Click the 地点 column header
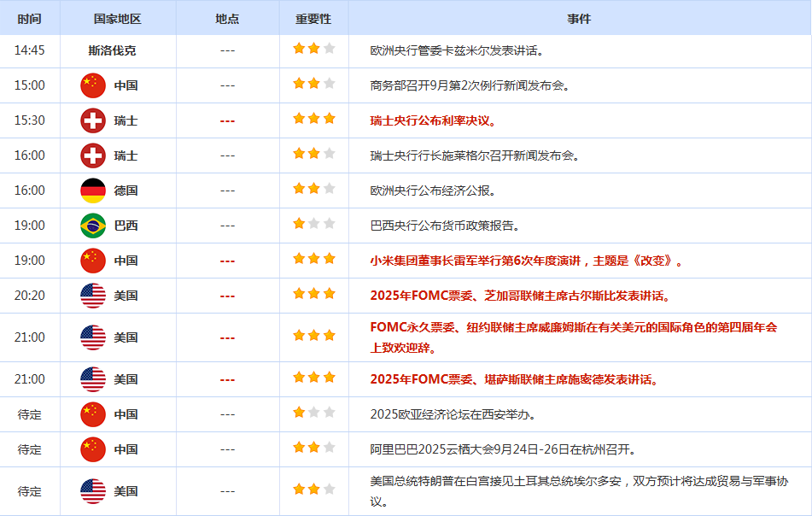Viewport: 812px width, 516px height. point(227,19)
